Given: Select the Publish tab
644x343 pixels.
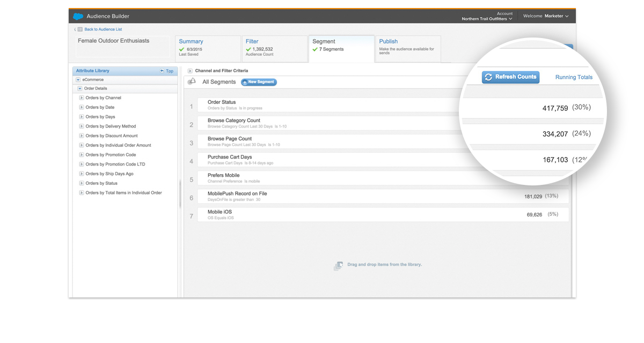Looking at the screenshot, I should click(x=389, y=41).
